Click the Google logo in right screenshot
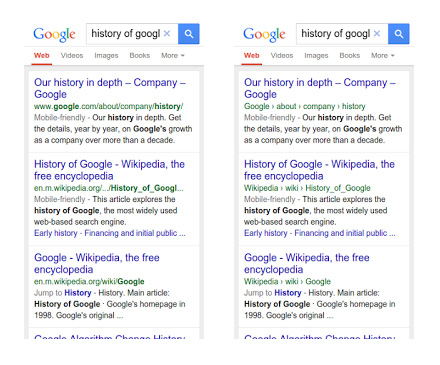This screenshot has width=440, height=365. click(x=264, y=34)
